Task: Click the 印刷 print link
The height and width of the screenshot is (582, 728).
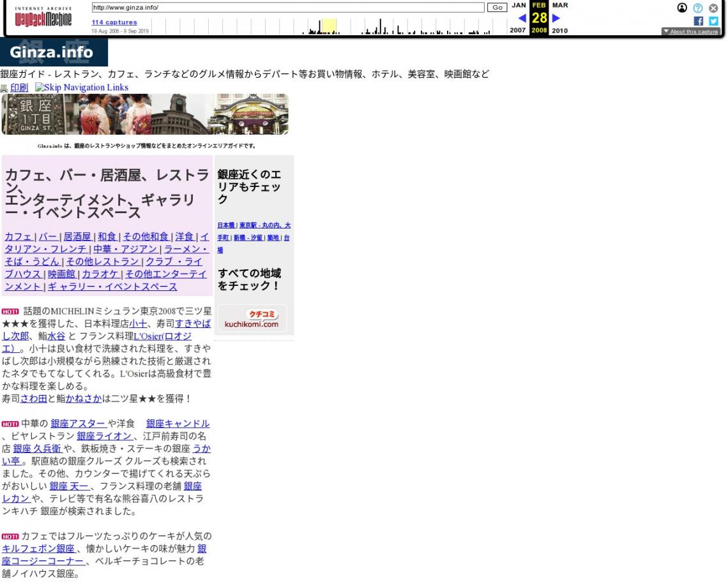Action: [19, 87]
